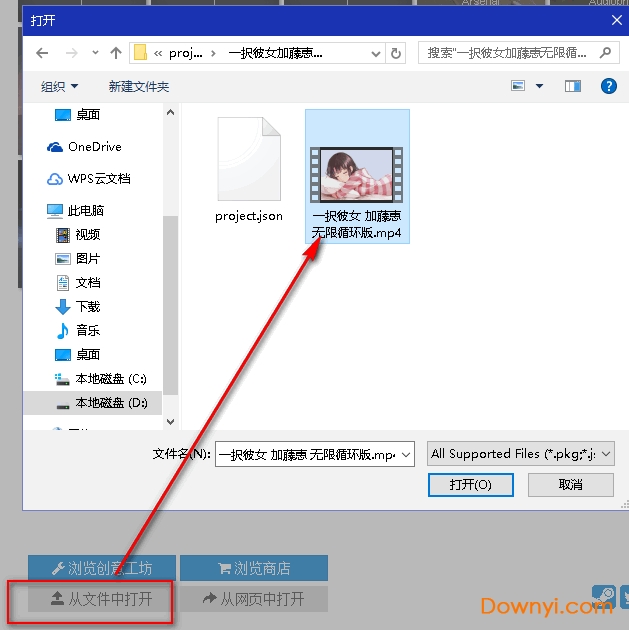Click the OneDrive cloud icon in sidebar
This screenshot has width=629, height=630.
coord(56,147)
